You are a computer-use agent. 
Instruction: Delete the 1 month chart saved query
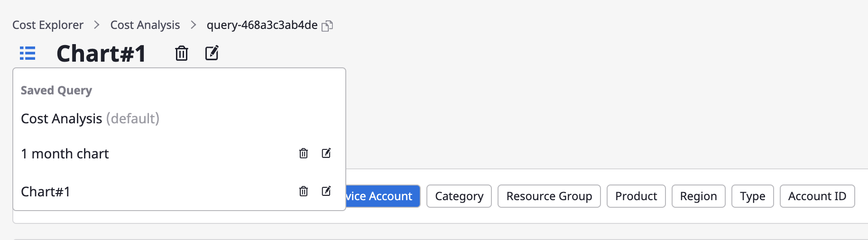[304, 153]
